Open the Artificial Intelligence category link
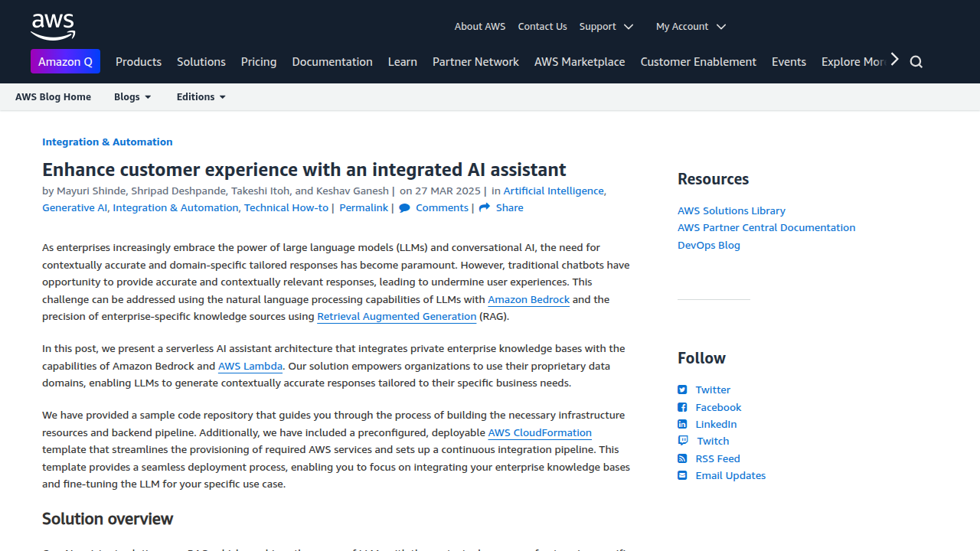980x551 pixels. coord(554,191)
